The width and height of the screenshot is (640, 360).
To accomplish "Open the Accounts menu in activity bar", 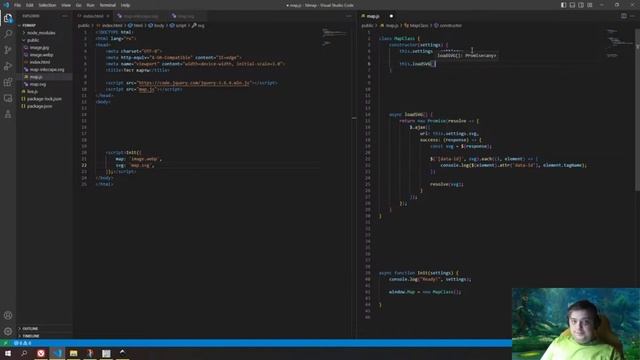I will pos(8,315).
